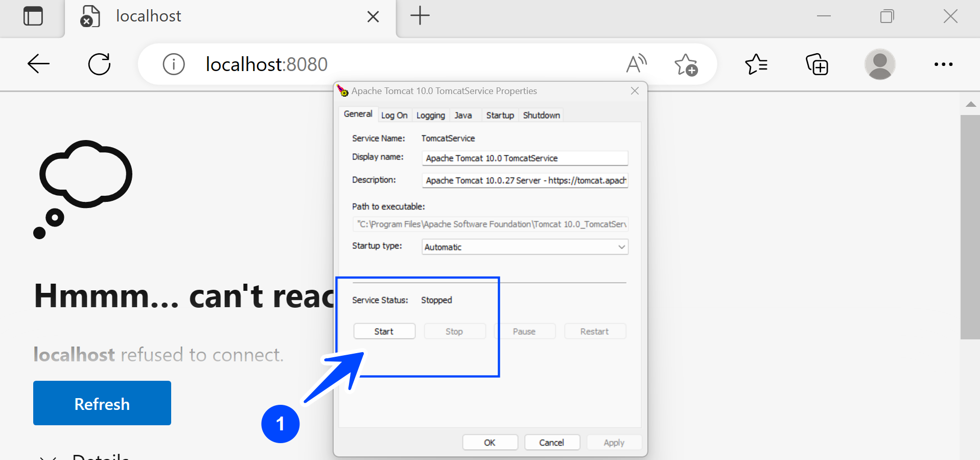Go back to the previous page
This screenshot has width=980, height=460.
click(38, 64)
